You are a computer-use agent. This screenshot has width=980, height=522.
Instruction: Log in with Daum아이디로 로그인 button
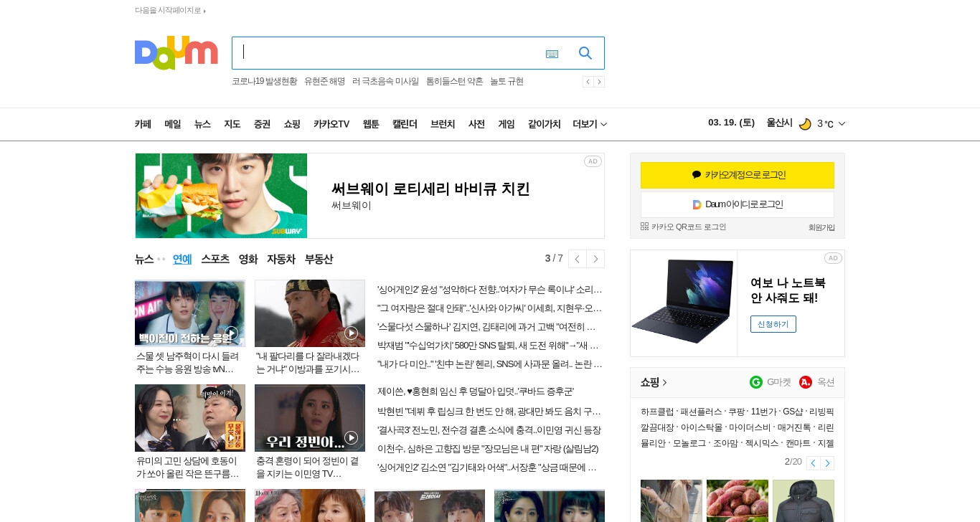(738, 204)
